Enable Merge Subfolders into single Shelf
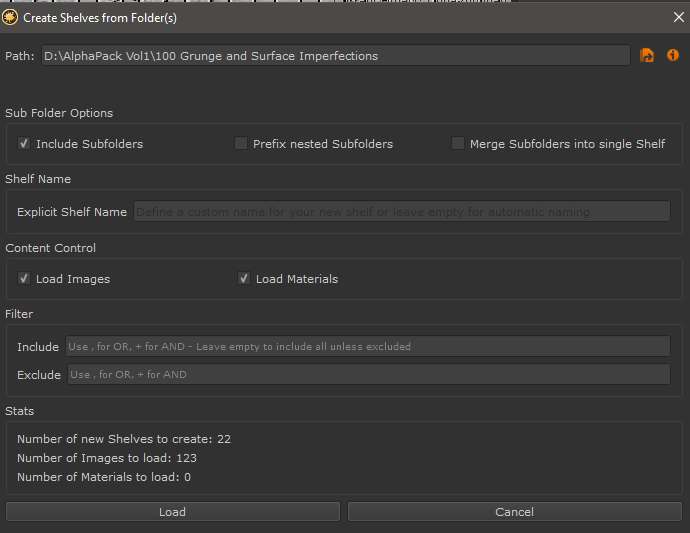This screenshot has height=533, width=690. 458,144
